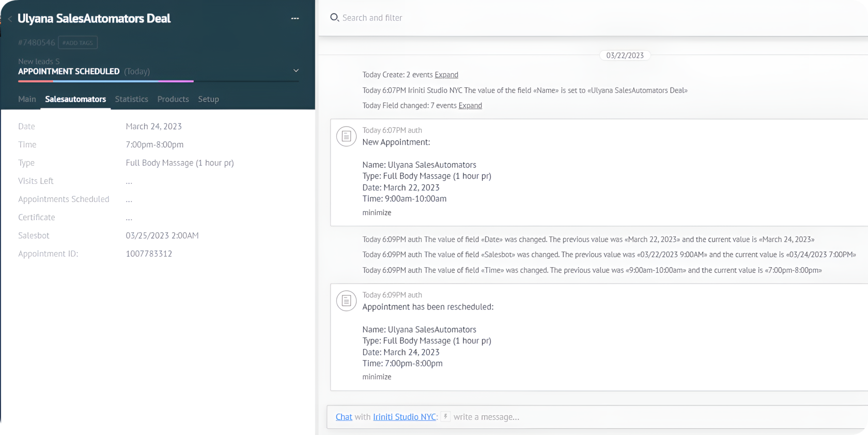Click the Chat link in message box
Viewport: 868px width, 435px height.
point(344,417)
